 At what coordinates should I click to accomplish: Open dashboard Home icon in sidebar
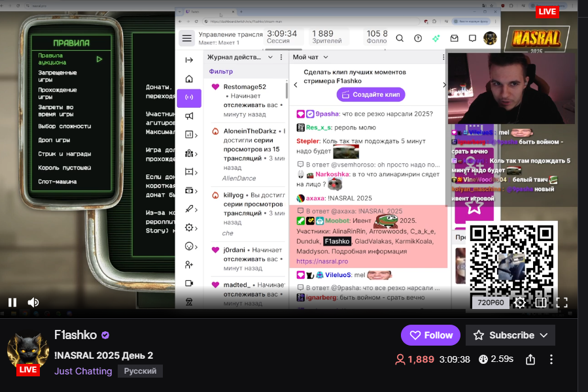(x=189, y=78)
